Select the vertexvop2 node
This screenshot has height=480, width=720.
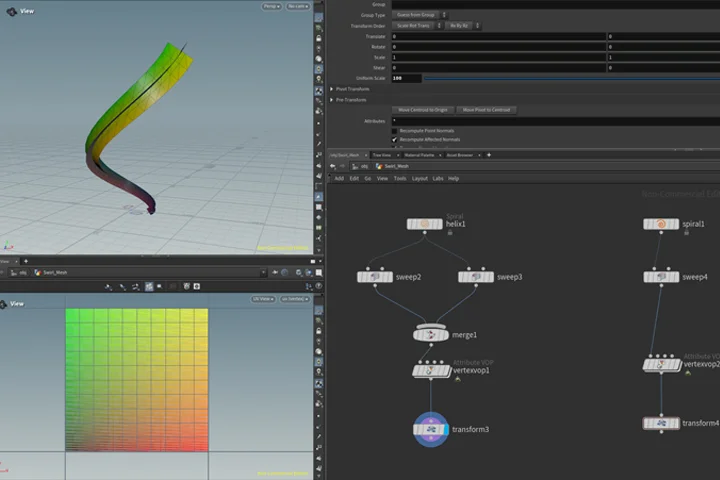tap(661, 365)
